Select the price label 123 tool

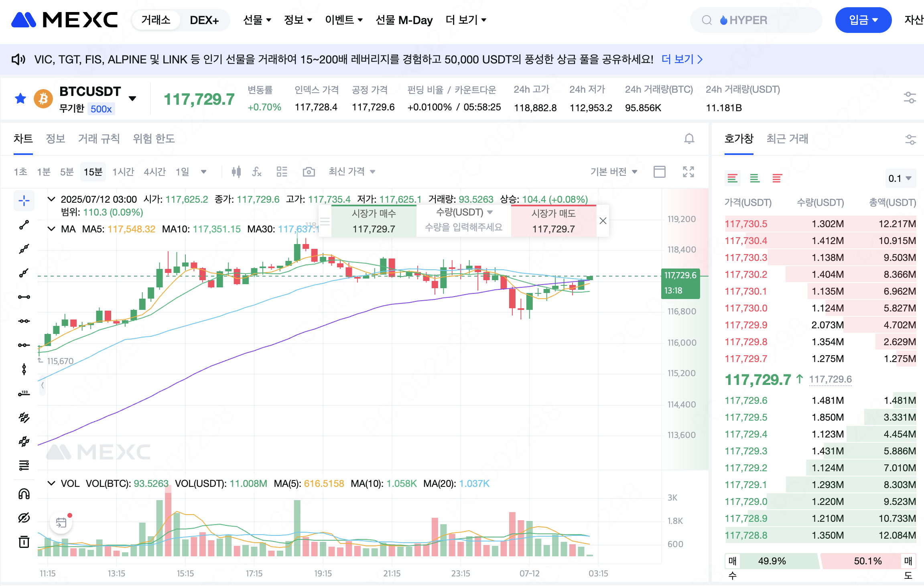[x=24, y=393]
